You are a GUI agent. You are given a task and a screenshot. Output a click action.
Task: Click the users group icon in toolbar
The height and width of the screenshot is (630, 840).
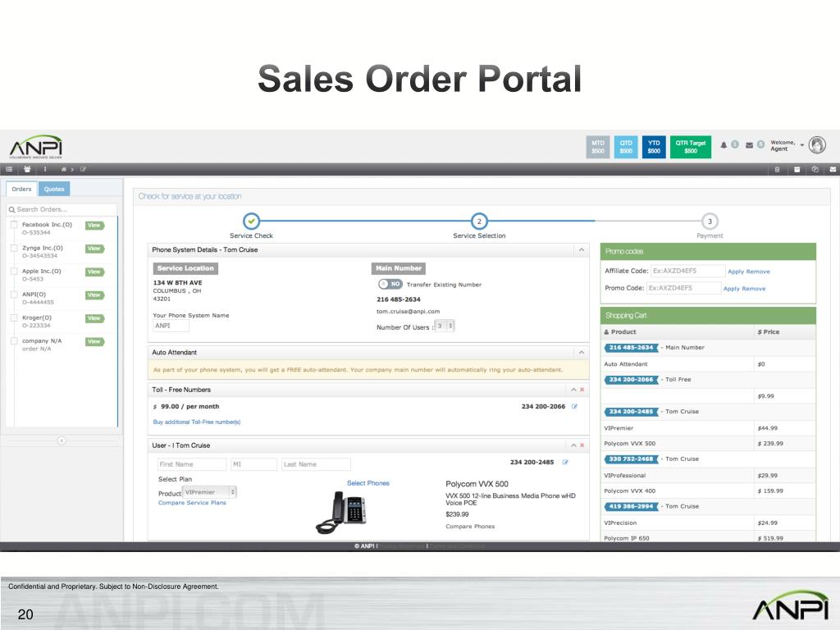tap(27, 169)
